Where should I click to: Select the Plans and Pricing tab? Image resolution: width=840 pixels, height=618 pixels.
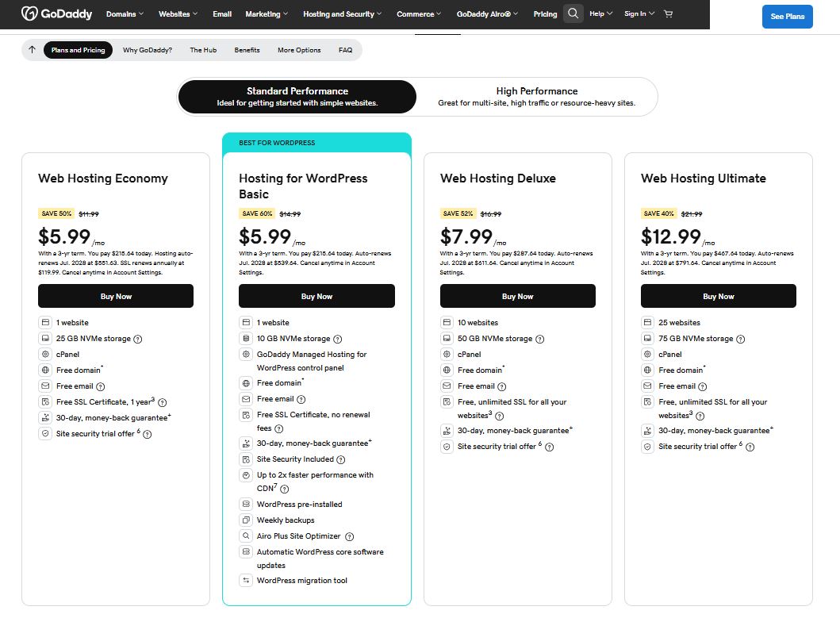coord(78,49)
